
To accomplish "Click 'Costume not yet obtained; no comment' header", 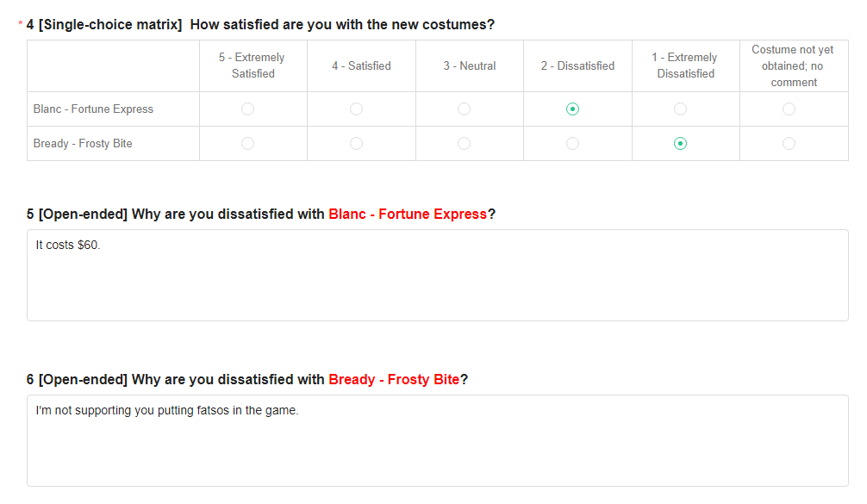I will (794, 65).
